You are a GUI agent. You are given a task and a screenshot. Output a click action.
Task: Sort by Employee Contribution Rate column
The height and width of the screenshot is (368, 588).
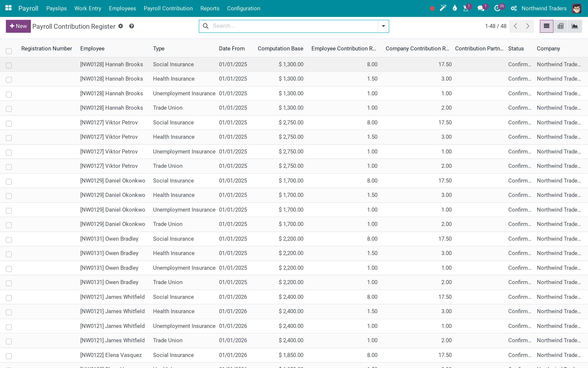344,48
